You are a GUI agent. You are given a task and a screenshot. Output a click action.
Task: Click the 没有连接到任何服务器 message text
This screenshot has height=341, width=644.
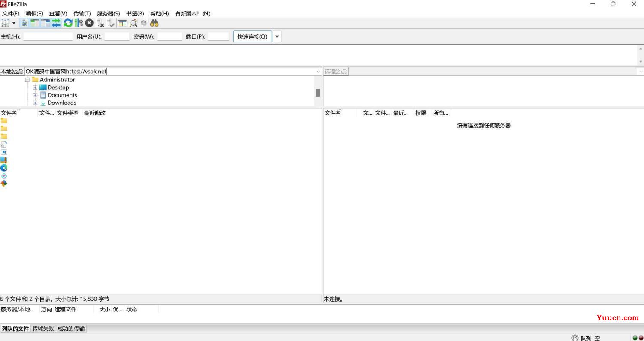484,126
